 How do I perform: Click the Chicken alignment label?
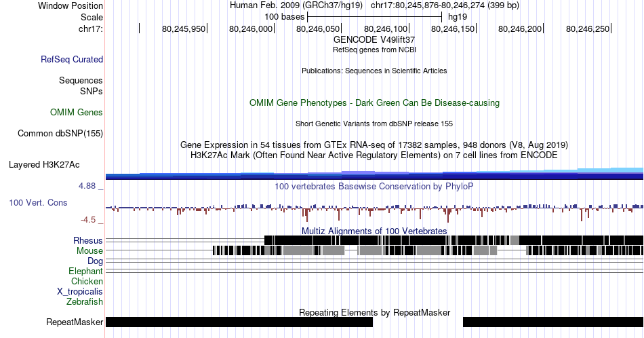tap(87, 281)
